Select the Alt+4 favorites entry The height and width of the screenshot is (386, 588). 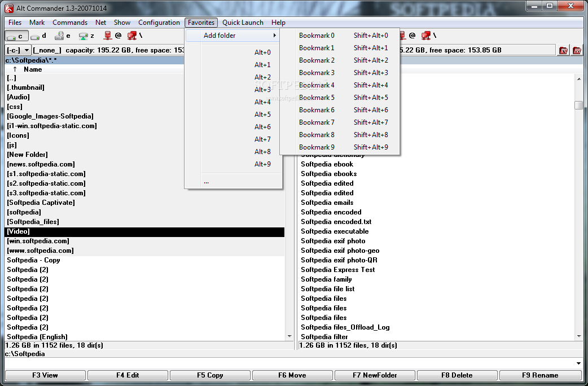[x=233, y=102]
